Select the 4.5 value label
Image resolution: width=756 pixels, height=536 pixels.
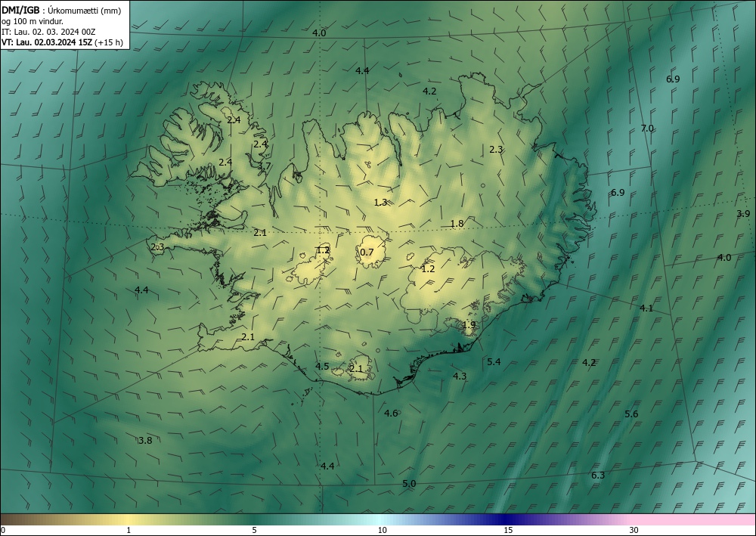pyautogui.click(x=322, y=367)
